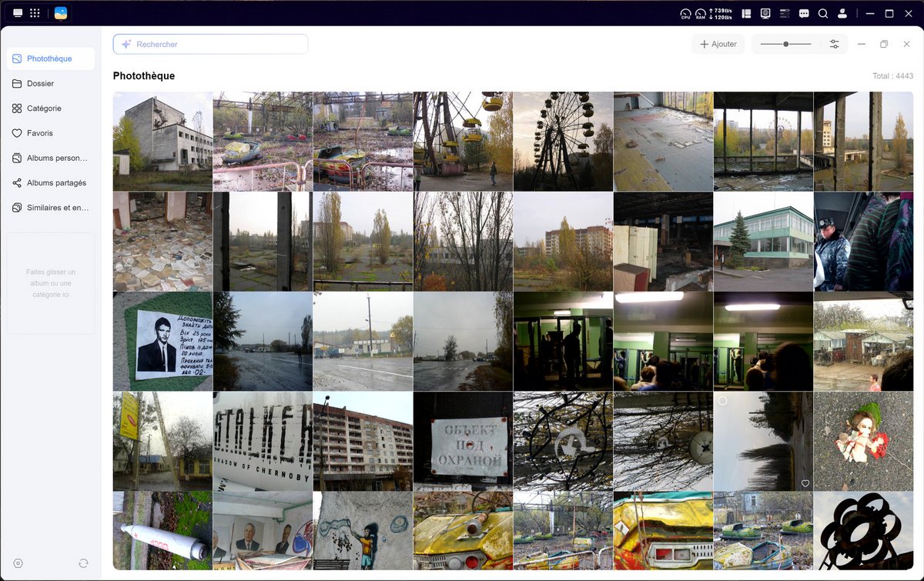The image size is (924, 581).
Task: Minimize the Photos app window
Action: pos(862,44)
